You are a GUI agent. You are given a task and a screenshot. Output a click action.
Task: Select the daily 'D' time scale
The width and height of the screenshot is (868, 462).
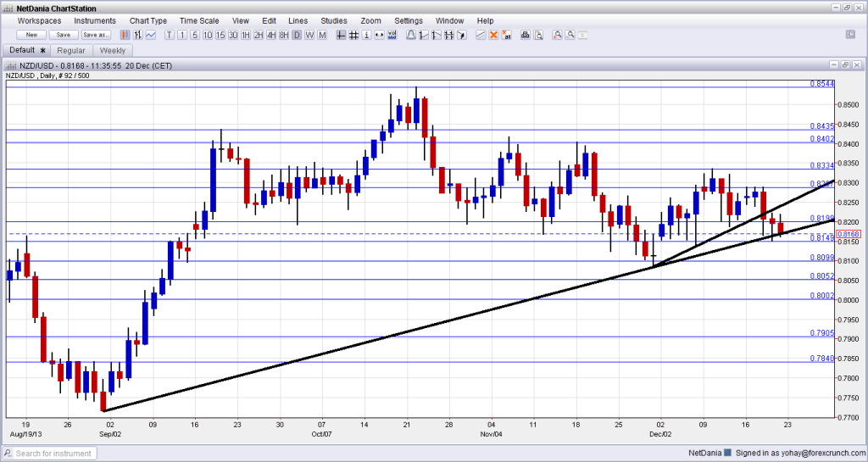(x=297, y=35)
